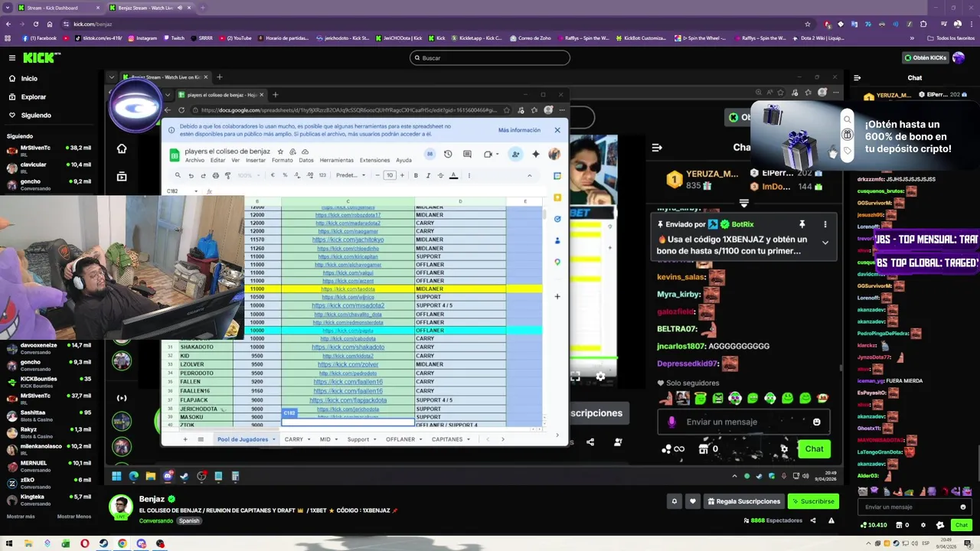Screen dimensions: 980x551
Task: Collapse the Chat panel arrow icon
Action: (857, 77)
